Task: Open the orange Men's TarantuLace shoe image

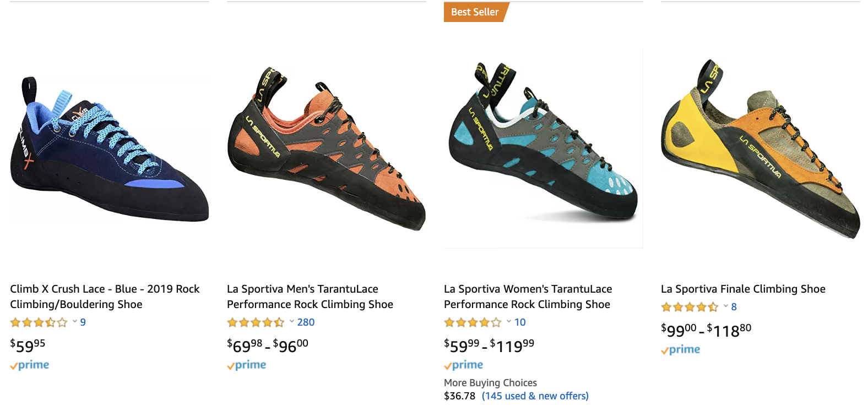Action: (326, 149)
